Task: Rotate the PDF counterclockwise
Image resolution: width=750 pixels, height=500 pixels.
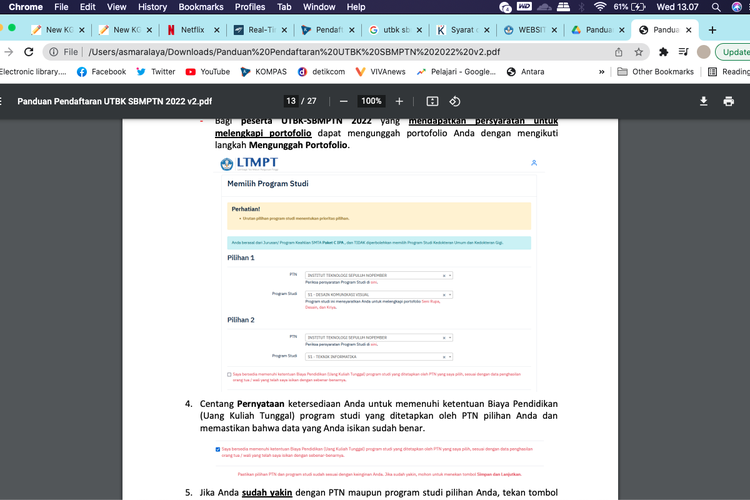Action: pos(454,101)
